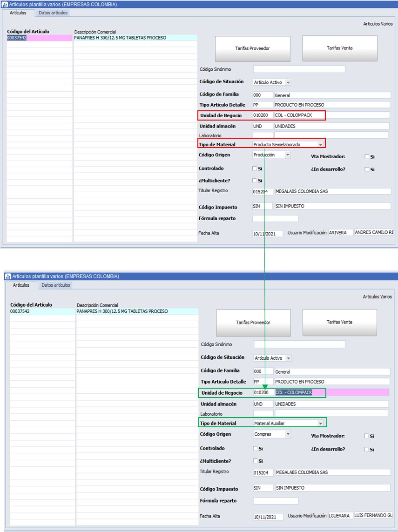Click Tipo Articulo Detalle code PP in upper window
The width and height of the screenshot is (398, 532).
263,105
